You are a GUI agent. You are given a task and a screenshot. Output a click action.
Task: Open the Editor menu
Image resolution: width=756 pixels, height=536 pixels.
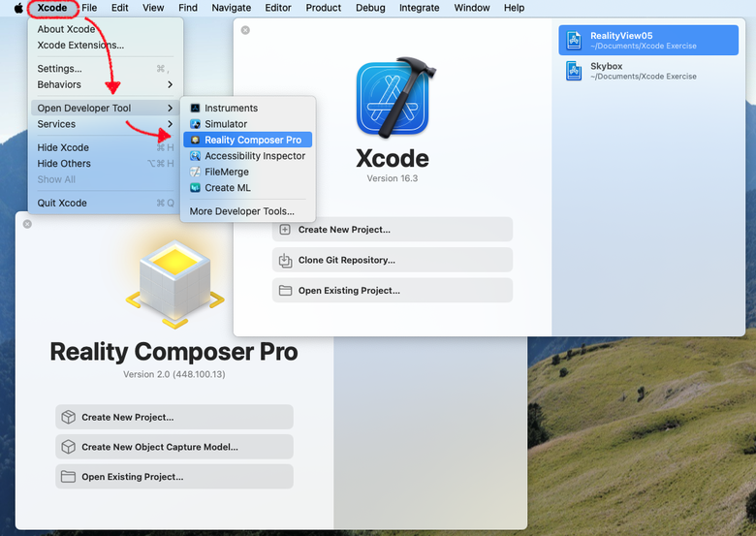coord(278,8)
